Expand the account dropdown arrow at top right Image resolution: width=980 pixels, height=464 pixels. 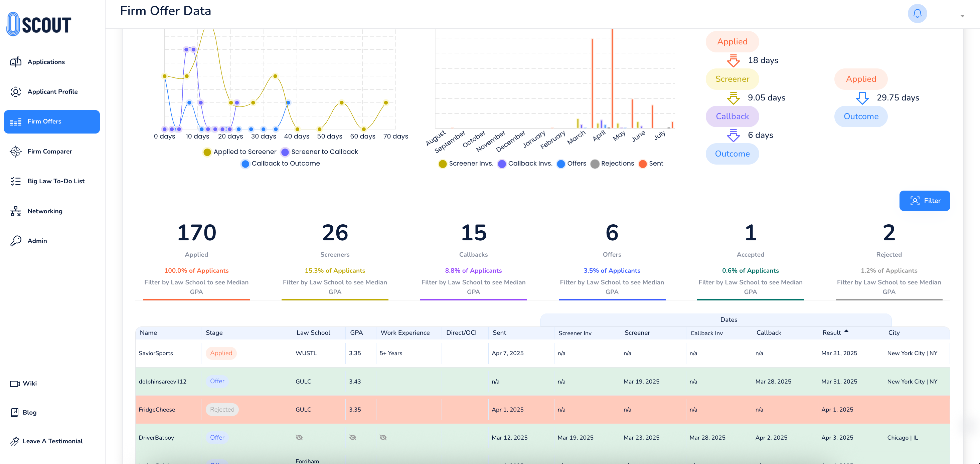click(x=962, y=16)
